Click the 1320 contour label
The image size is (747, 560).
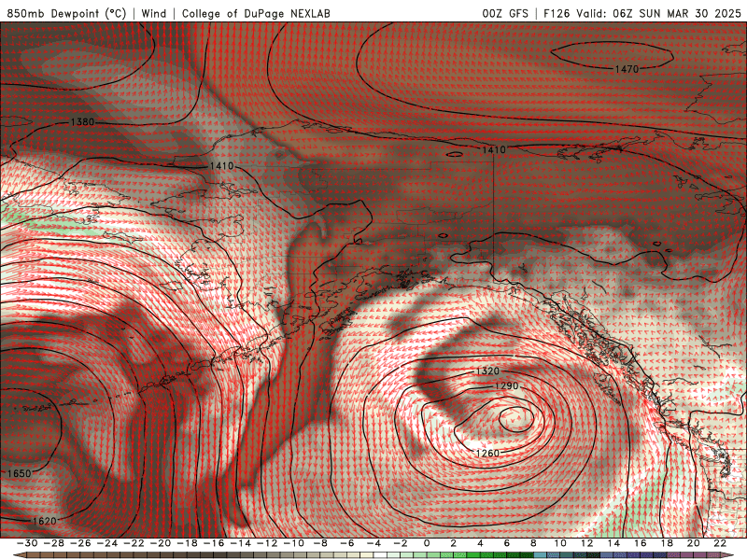[487, 371]
